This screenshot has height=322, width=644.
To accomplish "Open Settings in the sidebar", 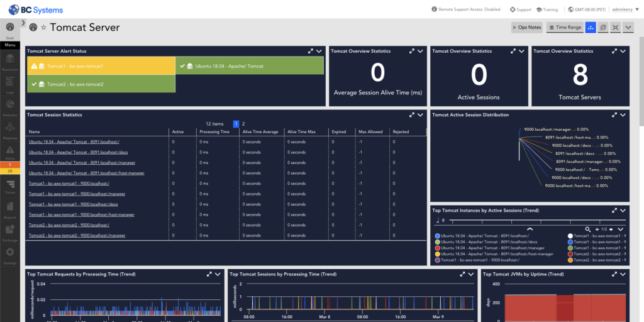I will click(x=10, y=254).
